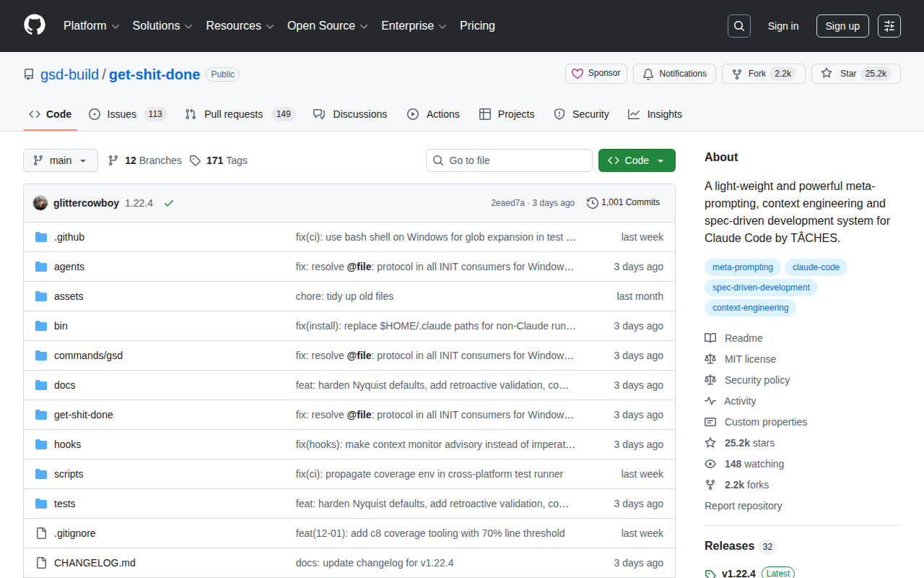Click the Go to file search field
This screenshot has width=924, height=578.
[509, 160]
